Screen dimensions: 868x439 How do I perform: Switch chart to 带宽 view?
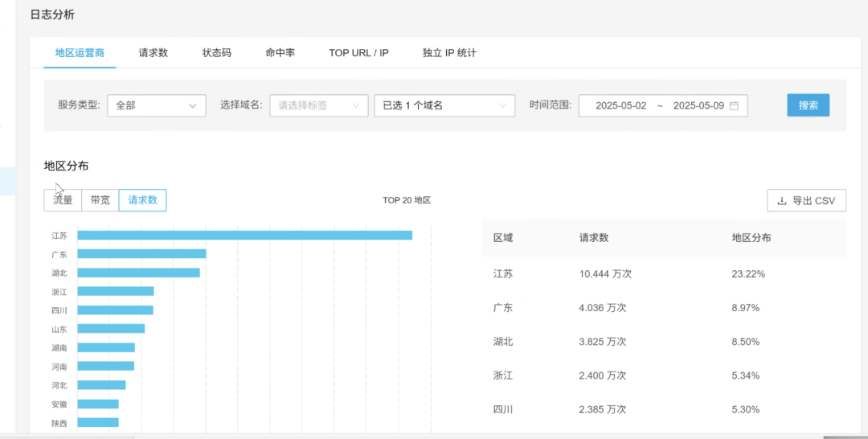coord(100,200)
